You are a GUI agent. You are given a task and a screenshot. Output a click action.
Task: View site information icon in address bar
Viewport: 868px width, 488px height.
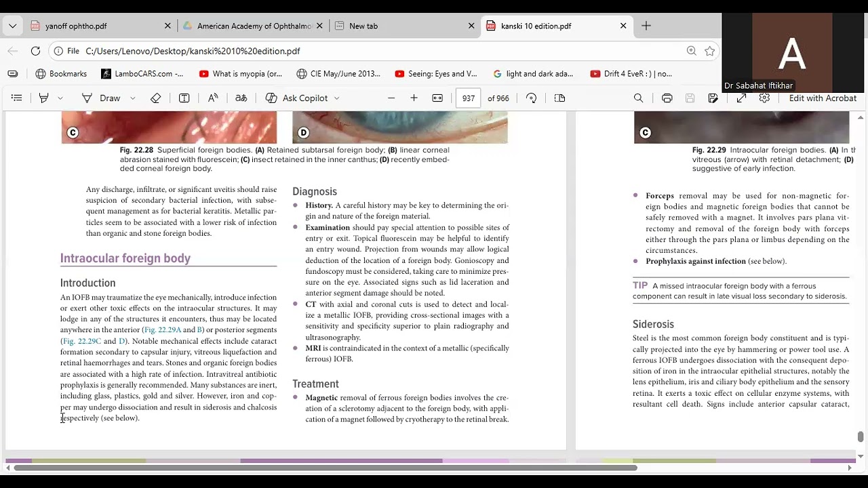coord(59,51)
